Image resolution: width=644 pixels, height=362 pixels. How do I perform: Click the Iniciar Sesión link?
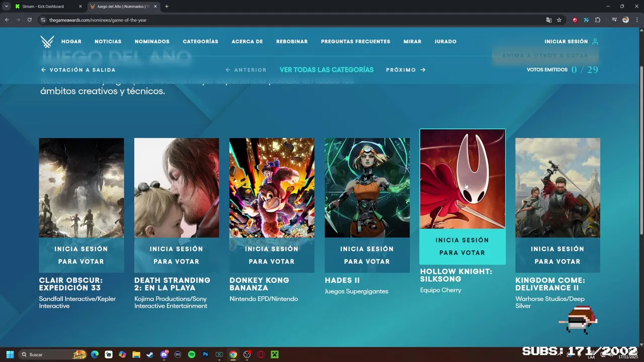point(566,42)
